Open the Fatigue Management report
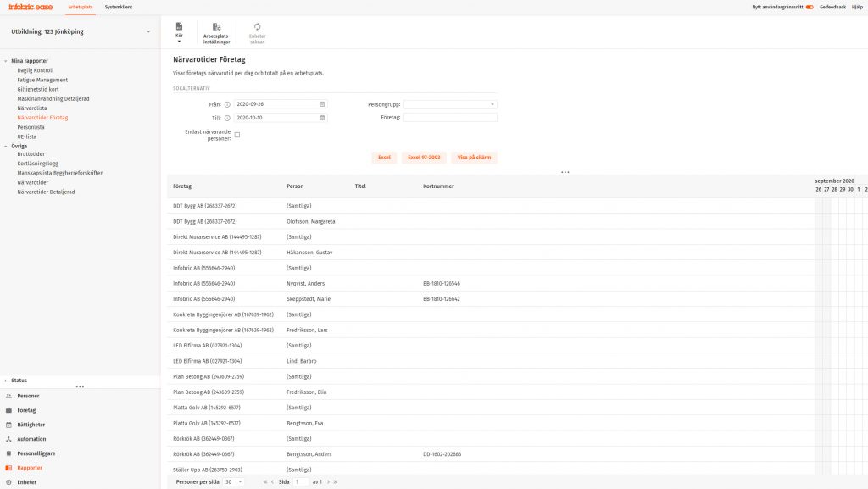This screenshot has width=868, height=489. click(x=42, y=81)
